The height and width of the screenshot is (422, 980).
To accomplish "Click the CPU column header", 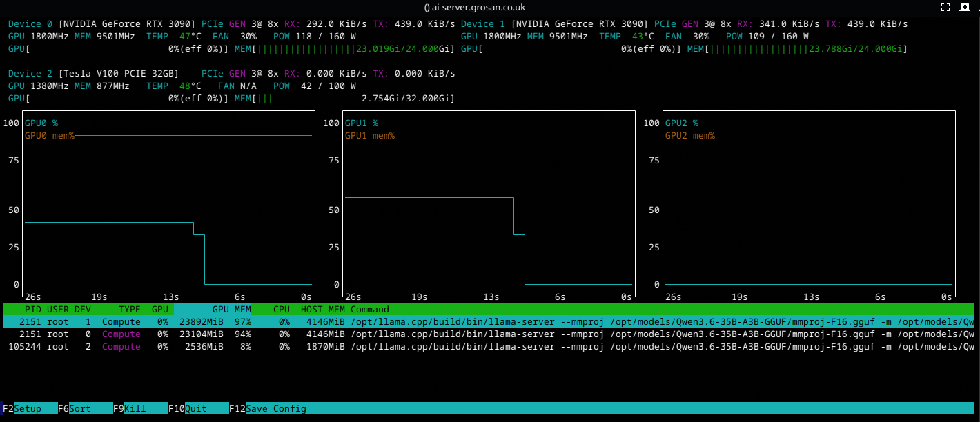I will 282,310.
